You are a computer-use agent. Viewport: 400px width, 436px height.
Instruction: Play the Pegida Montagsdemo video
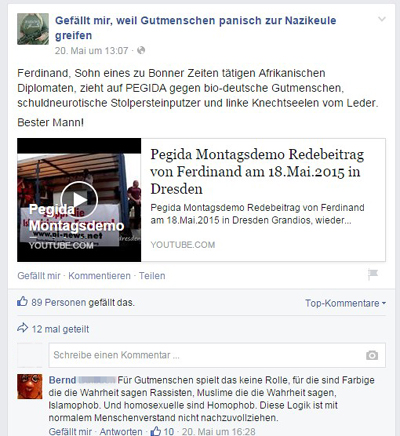pos(79,200)
